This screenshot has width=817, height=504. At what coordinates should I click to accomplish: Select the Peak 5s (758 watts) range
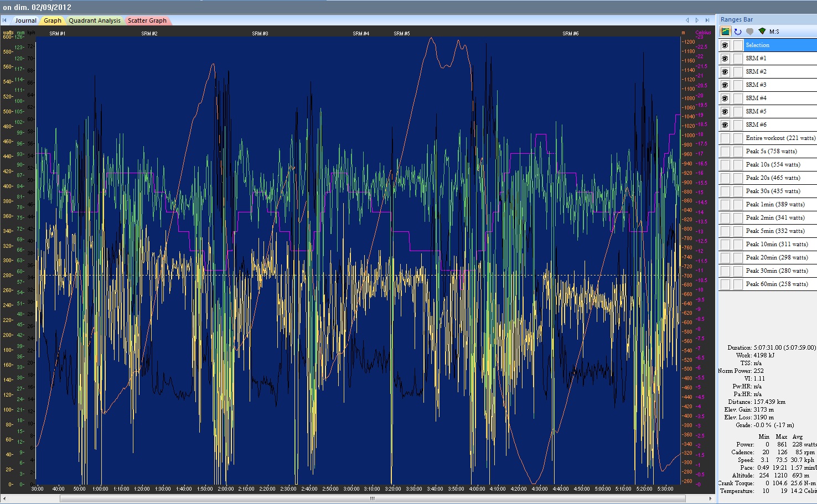pos(771,152)
